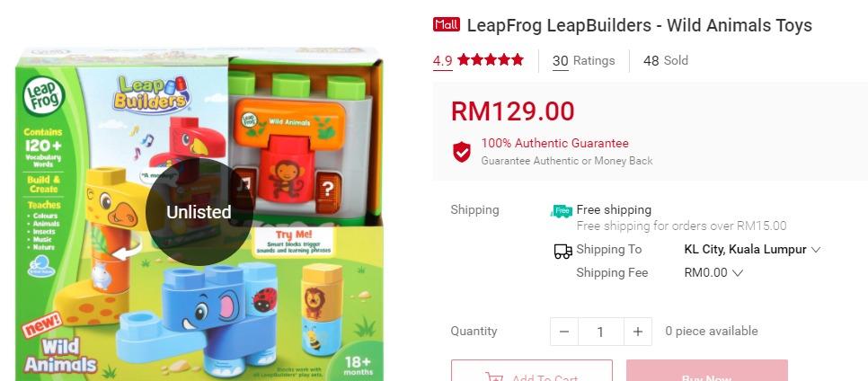Decrease quantity with the minus button
Screen dimensions: 868x381
[x=564, y=332]
